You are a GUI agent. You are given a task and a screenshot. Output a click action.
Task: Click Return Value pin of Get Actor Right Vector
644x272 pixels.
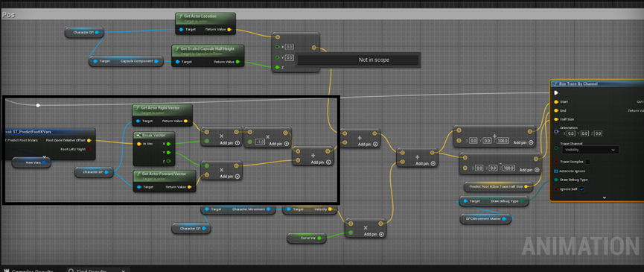point(186,121)
